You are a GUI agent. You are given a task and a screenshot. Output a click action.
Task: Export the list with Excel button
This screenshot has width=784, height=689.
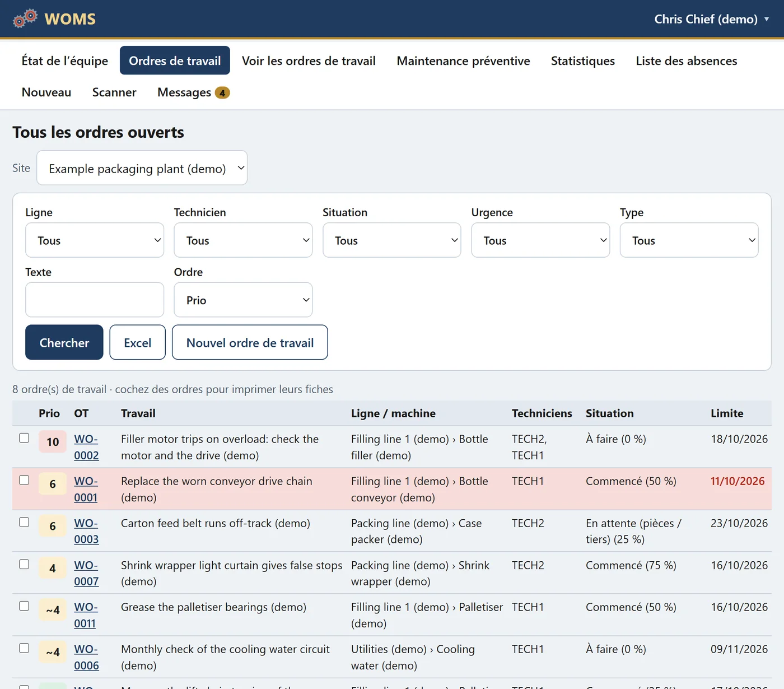[138, 342]
